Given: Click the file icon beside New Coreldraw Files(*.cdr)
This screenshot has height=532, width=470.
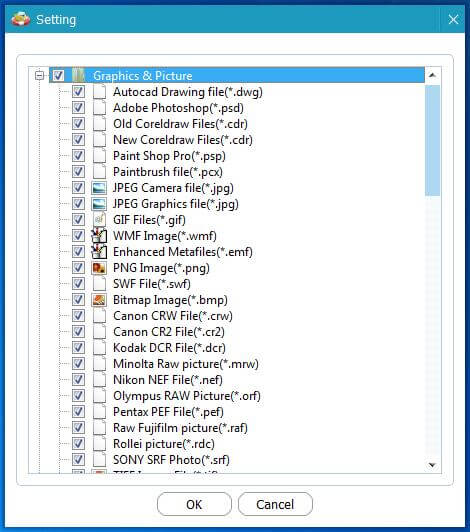Looking at the screenshot, I should pyautogui.click(x=99, y=139).
